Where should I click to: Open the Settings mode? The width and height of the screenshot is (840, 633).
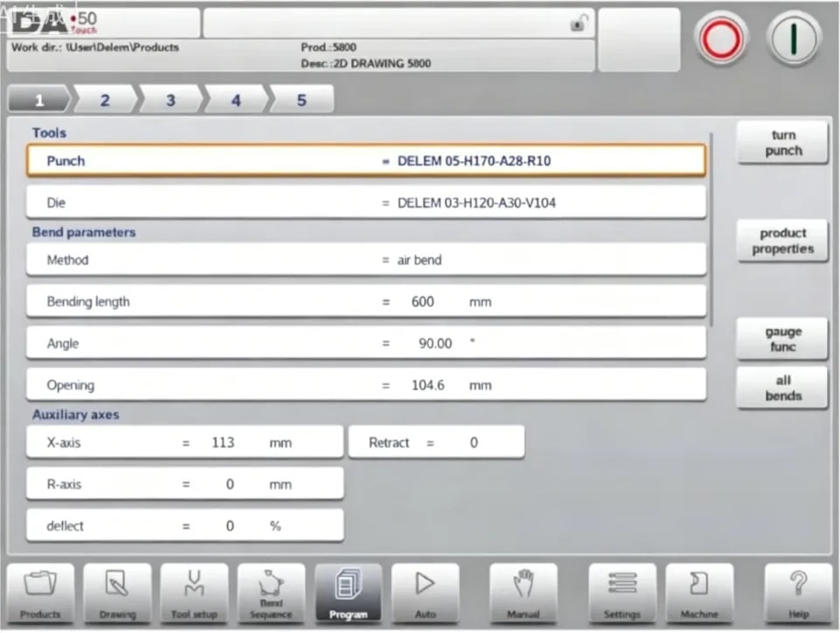(622, 594)
